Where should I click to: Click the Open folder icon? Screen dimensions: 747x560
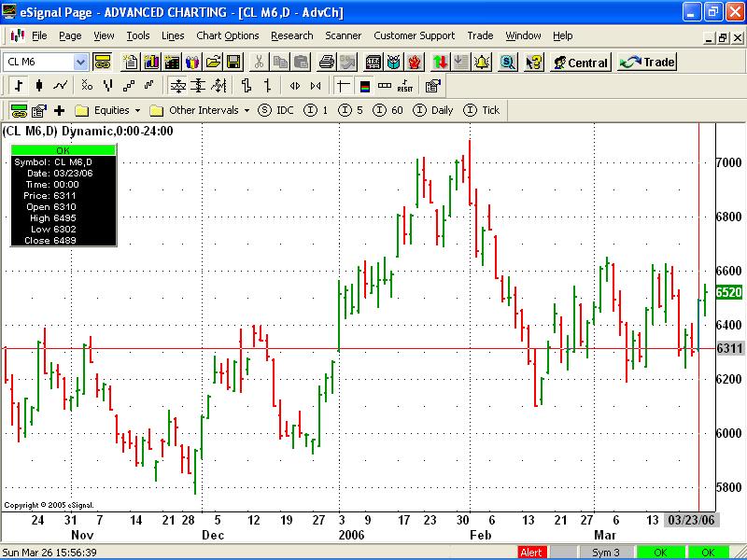[213, 63]
